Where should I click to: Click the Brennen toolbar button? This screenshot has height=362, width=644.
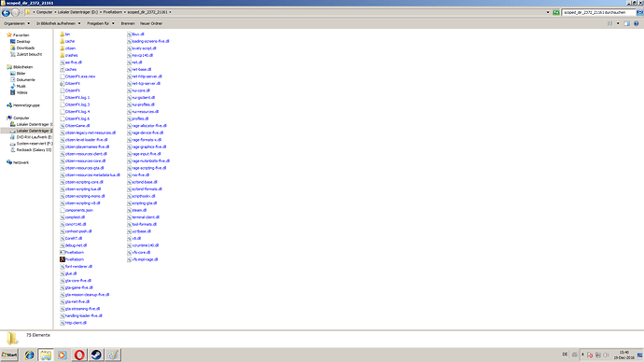click(128, 23)
